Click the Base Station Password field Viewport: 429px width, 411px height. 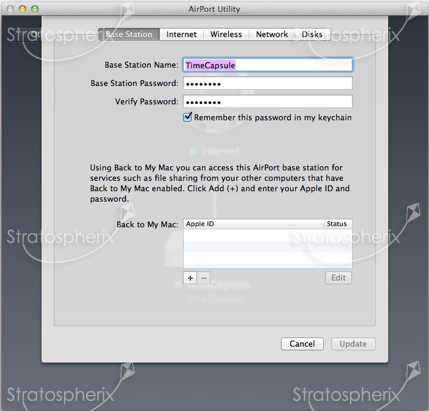[x=268, y=83]
